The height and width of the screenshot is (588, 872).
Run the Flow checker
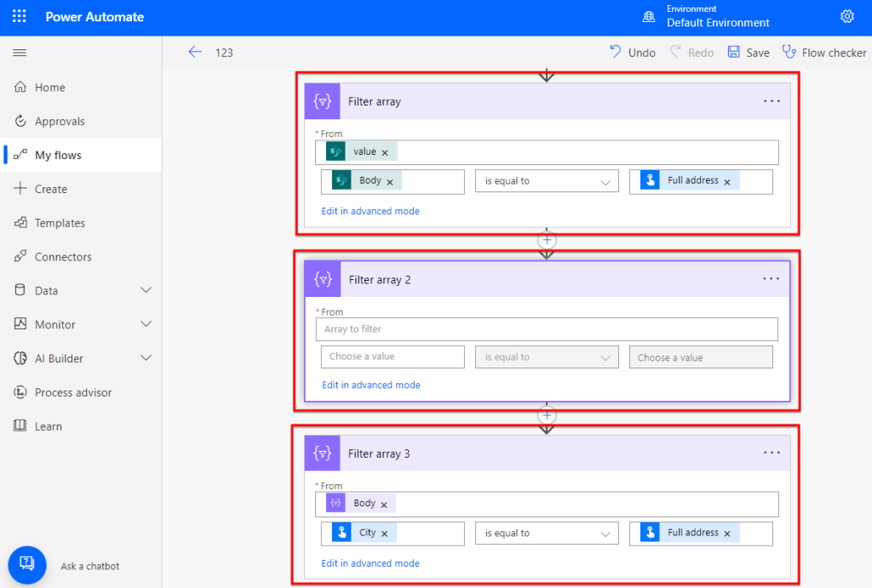point(823,52)
